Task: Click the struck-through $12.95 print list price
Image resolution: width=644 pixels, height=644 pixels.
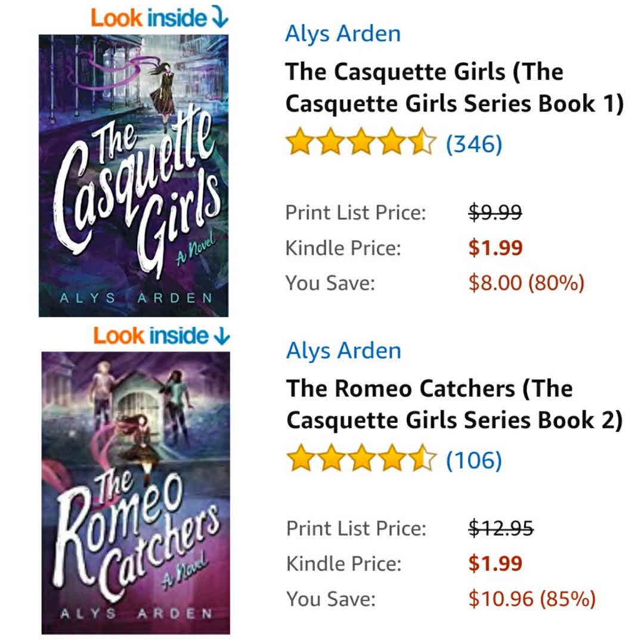Action: coord(501,528)
